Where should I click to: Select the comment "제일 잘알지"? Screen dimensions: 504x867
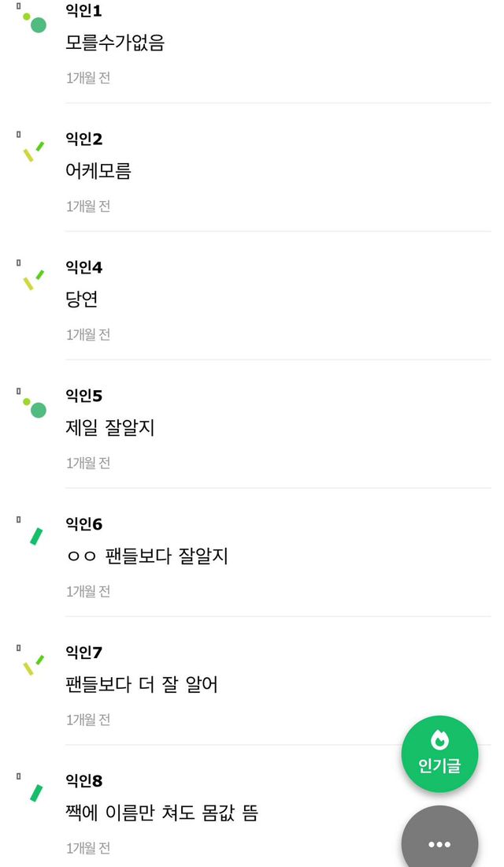pyautogui.click(x=110, y=428)
